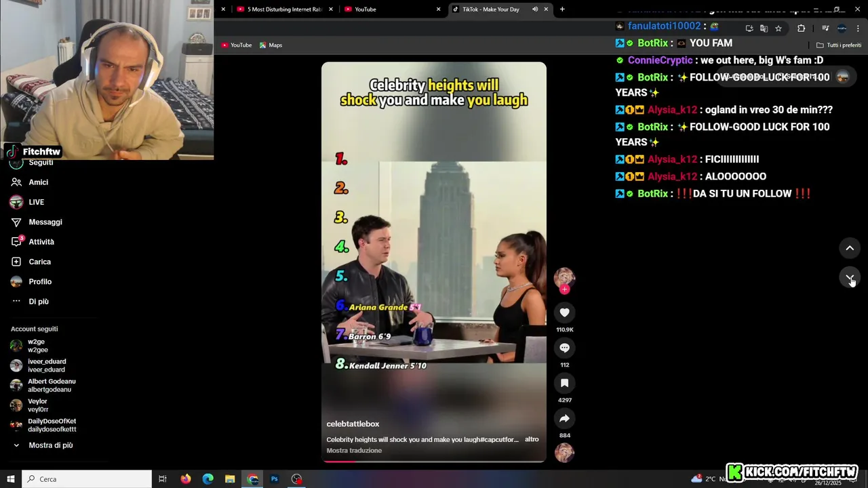The image size is (868, 488).
Task: Open the video comments bubble icon
Action: click(564, 348)
